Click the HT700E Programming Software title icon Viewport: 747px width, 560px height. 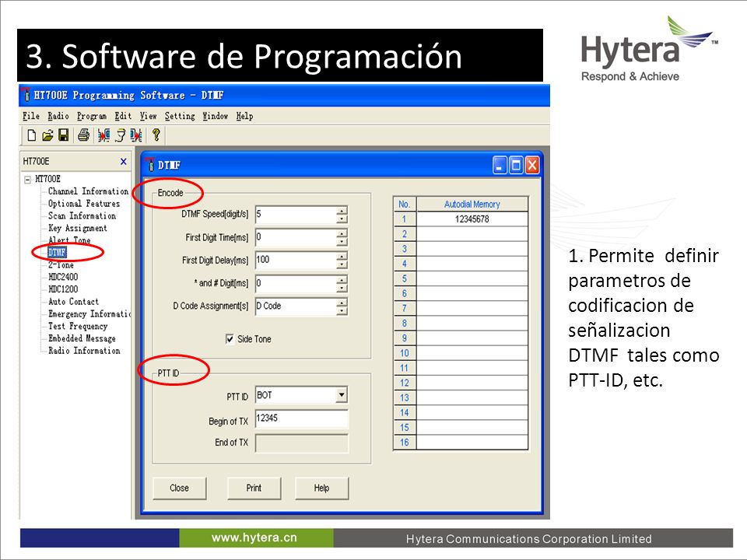tap(26, 95)
